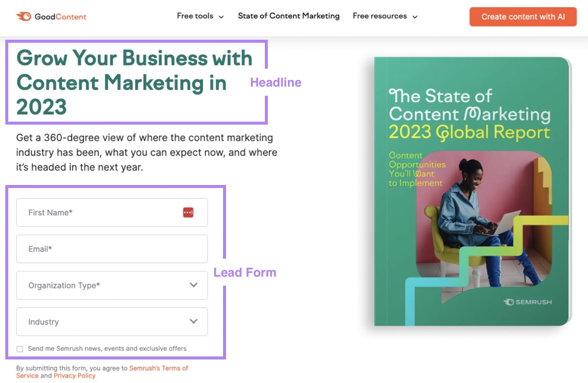Click the red autofill icon in First Name field
The height and width of the screenshot is (383, 588).
tap(188, 212)
